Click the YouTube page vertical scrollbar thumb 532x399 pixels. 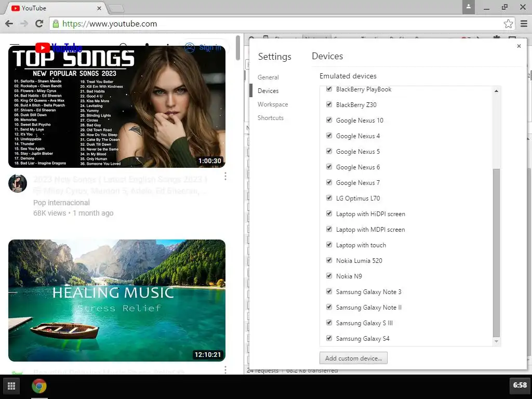(238, 47)
